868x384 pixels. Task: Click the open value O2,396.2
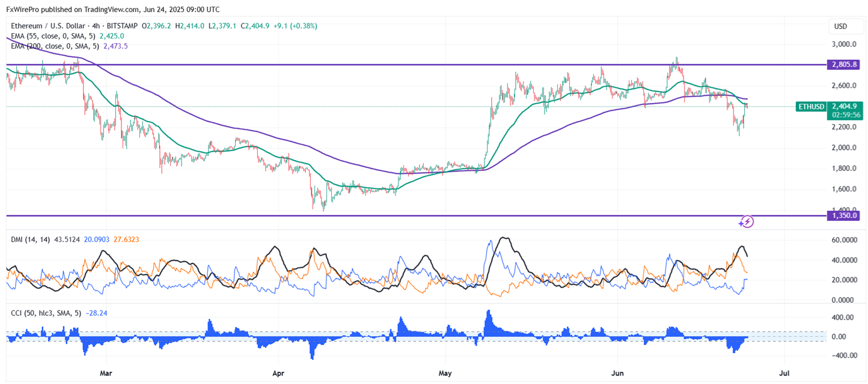156,26
